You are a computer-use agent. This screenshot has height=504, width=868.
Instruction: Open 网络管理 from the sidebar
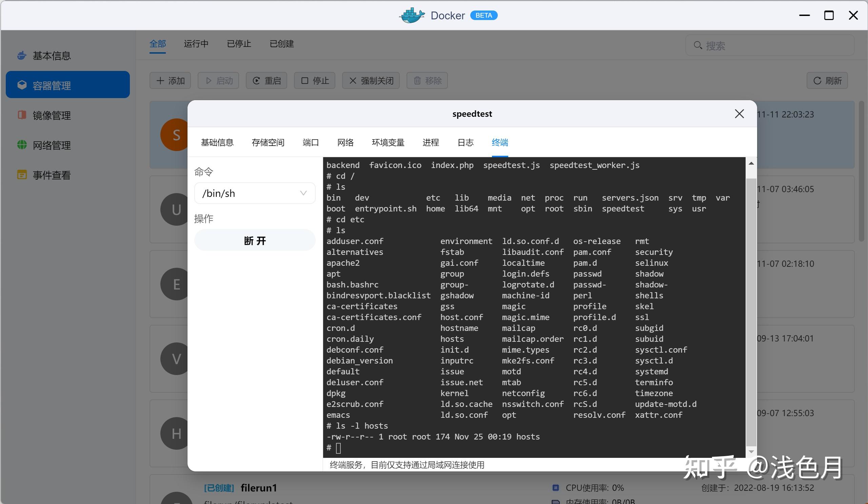[x=51, y=145]
